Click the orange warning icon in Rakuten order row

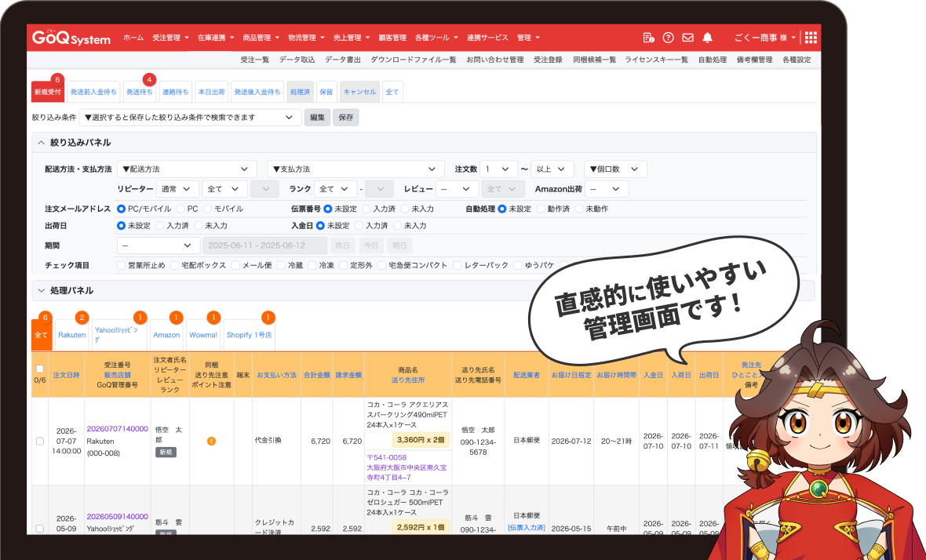211,441
